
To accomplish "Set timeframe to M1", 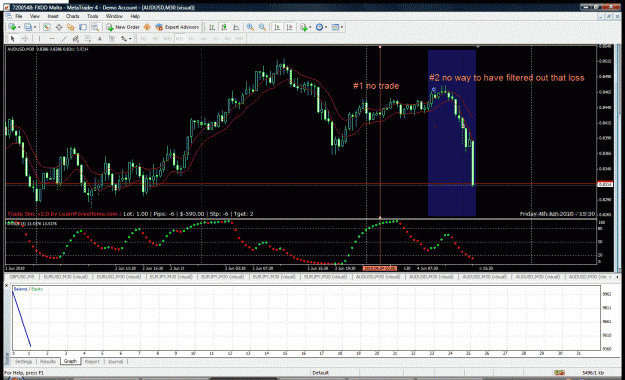I will (143, 39).
